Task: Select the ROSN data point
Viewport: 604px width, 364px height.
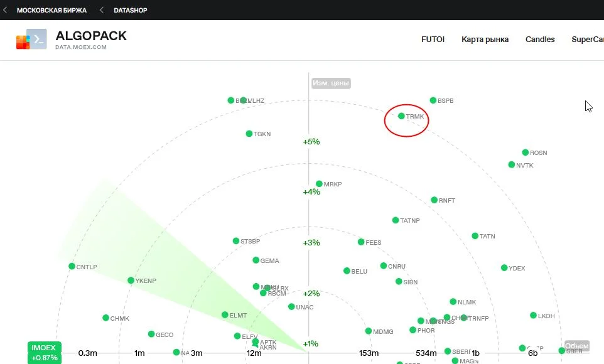Action: coord(525,152)
